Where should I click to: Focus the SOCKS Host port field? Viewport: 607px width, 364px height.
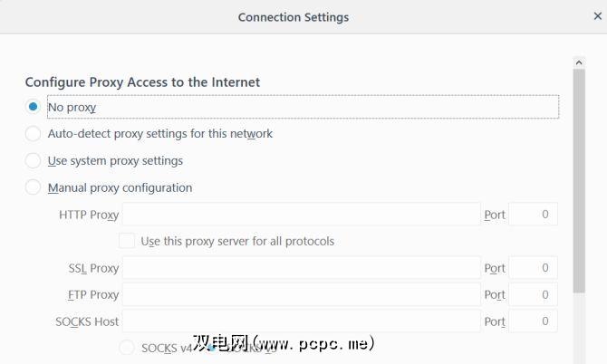533,321
